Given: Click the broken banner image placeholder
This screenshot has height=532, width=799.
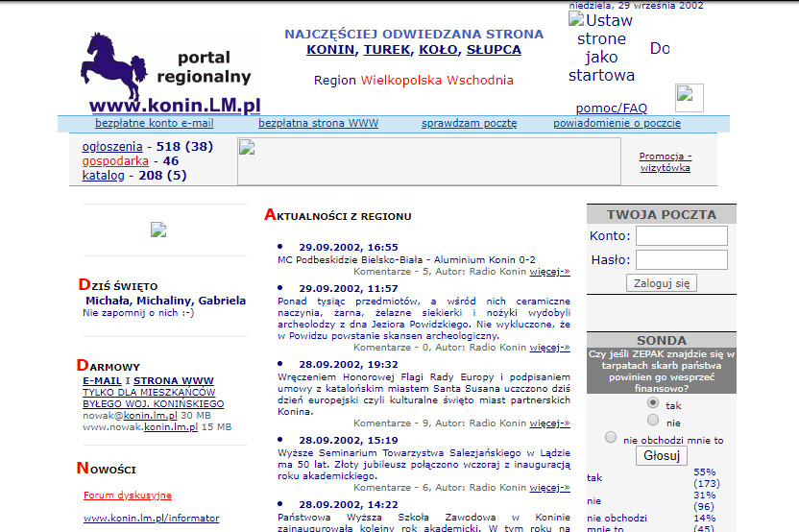Looking at the screenshot, I should click(428, 161).
